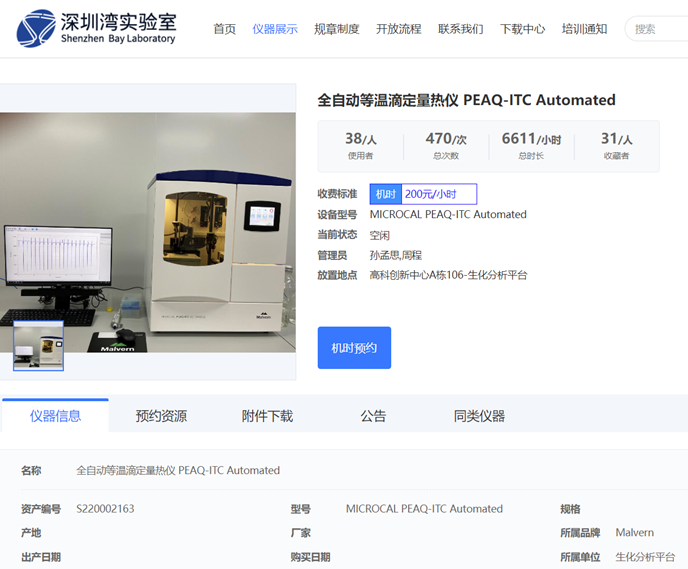Click the main PEAQ-ITC instrument photo
688x569 pixels.
pos(148,232)
